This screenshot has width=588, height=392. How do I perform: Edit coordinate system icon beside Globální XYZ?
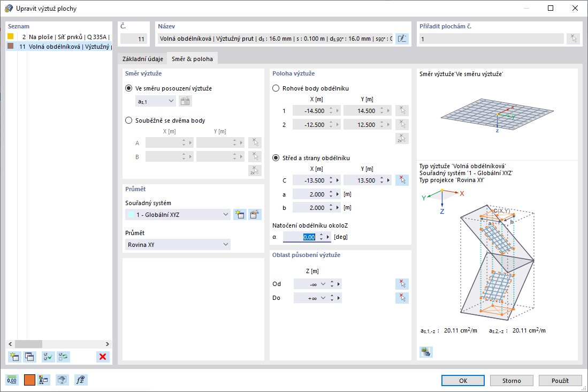[x=255, y=214]
